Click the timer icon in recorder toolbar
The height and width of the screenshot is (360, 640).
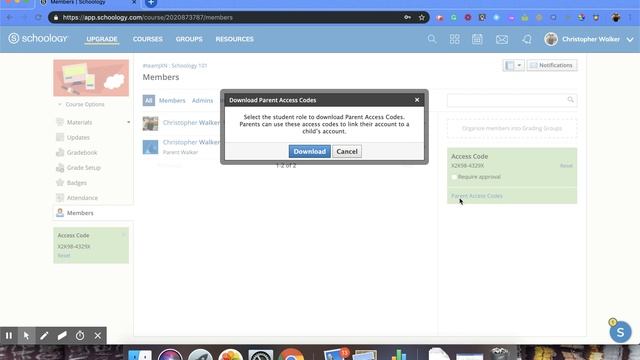click(x=80, y=336)
